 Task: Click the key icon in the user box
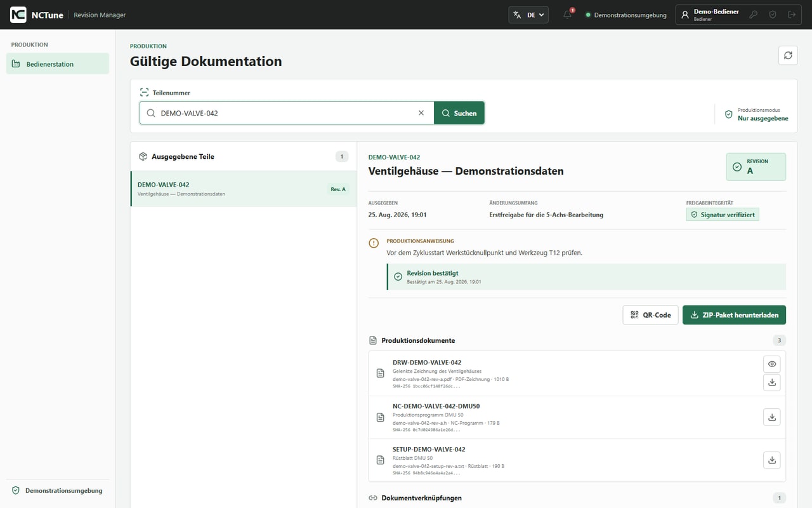click(x=754, y=15)
